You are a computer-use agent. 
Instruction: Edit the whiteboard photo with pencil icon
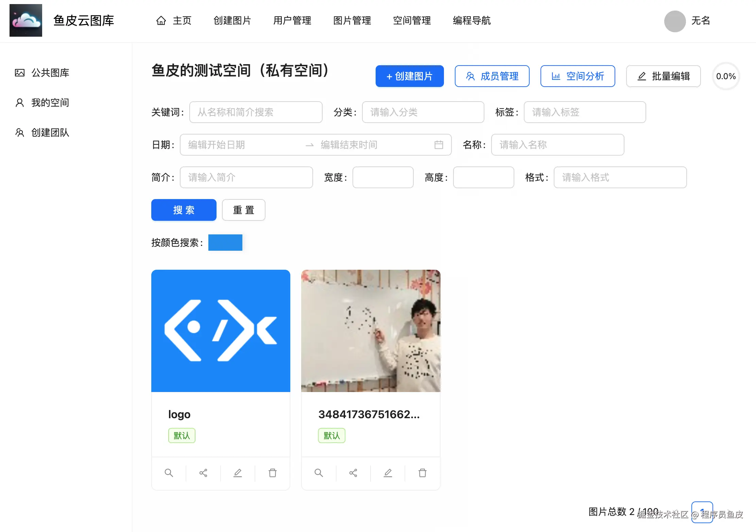coord(388,473)
